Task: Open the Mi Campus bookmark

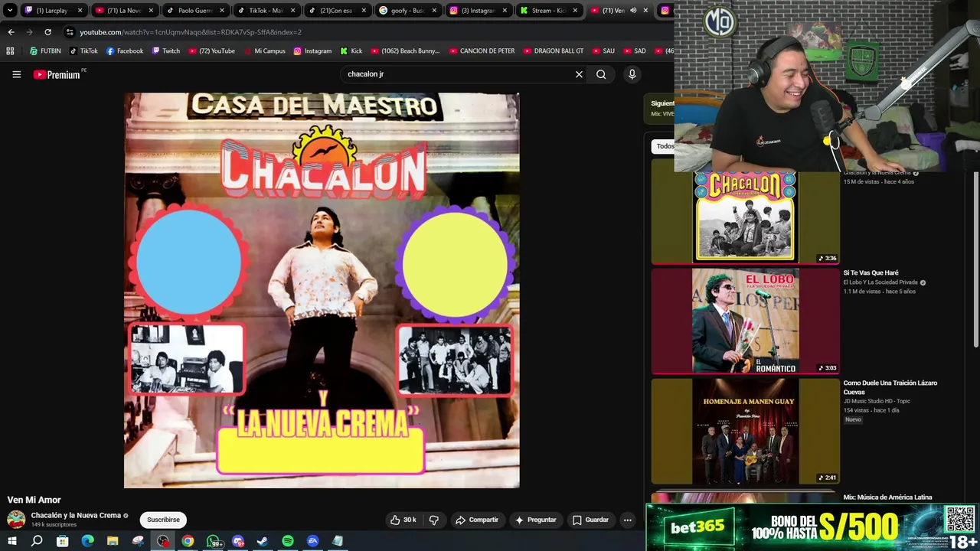Action: [264, 51]
